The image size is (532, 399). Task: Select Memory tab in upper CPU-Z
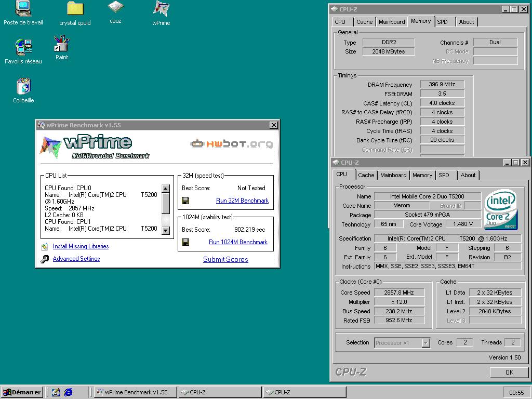click(421, 21)
